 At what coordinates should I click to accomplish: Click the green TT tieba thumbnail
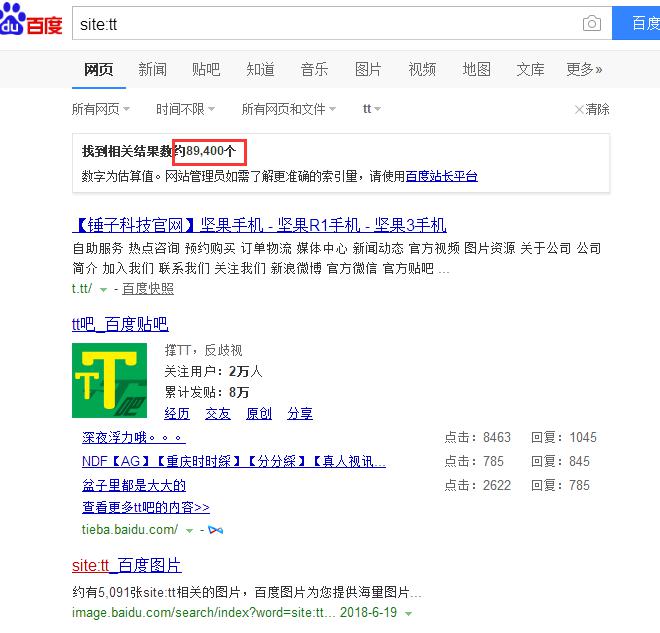click(109, 380)
